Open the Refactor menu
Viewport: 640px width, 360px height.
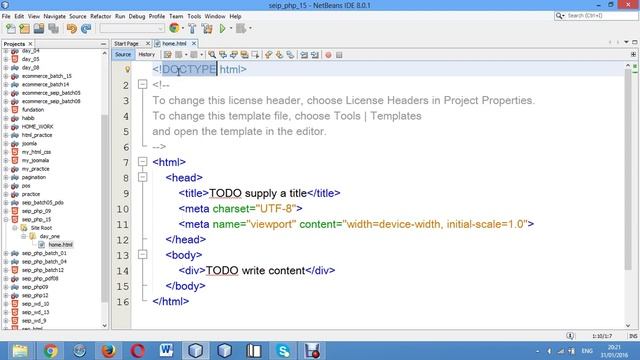[100, 16]
